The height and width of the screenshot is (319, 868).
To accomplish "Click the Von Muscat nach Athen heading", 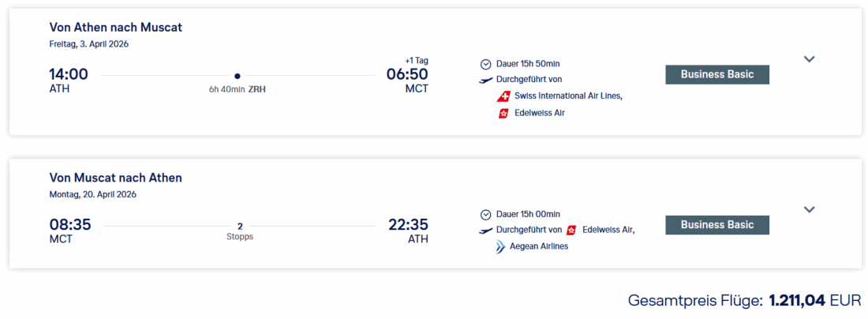I will click(x=115, y=178).
